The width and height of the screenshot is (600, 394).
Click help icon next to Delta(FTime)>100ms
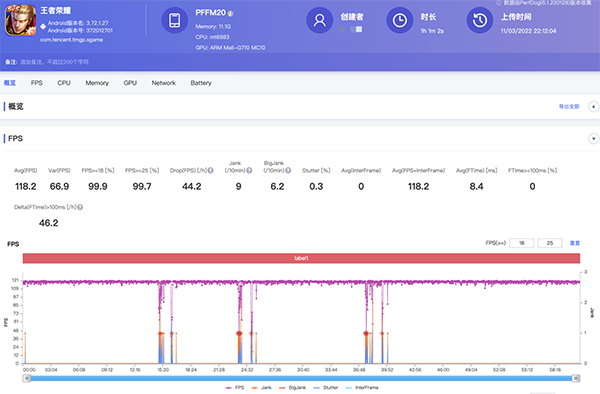(x=80, y=207)
